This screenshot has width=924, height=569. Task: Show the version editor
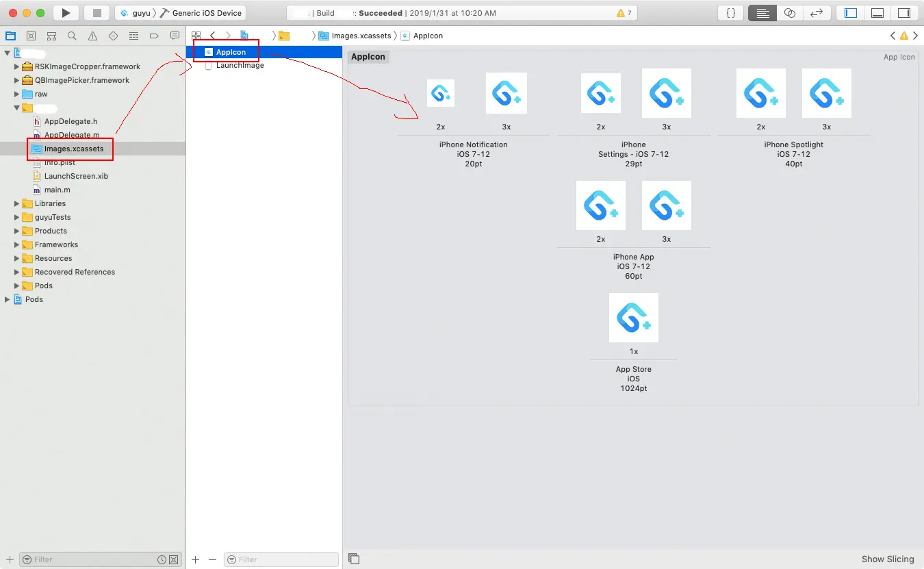817,13
